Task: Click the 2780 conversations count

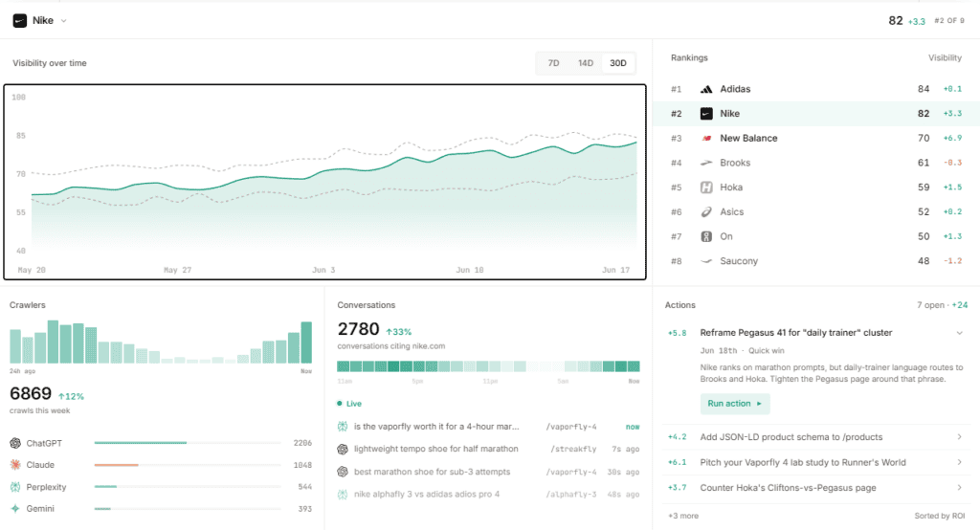Action: pos(358,329)
